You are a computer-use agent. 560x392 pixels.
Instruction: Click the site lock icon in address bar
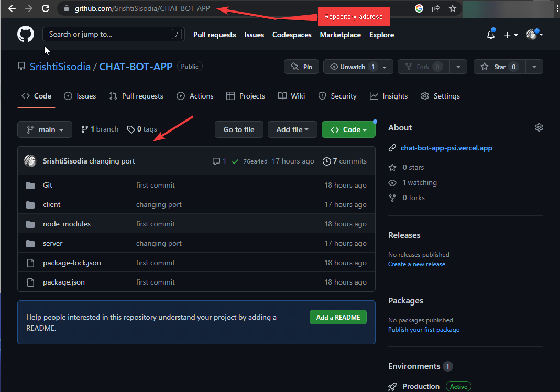click(x=66, y=8)
